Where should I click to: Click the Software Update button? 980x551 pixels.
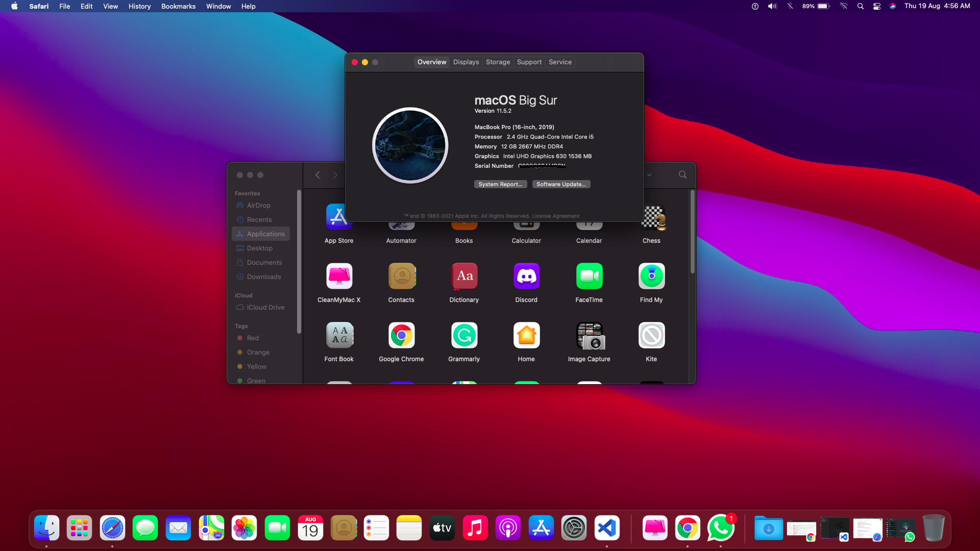(561, 184)
